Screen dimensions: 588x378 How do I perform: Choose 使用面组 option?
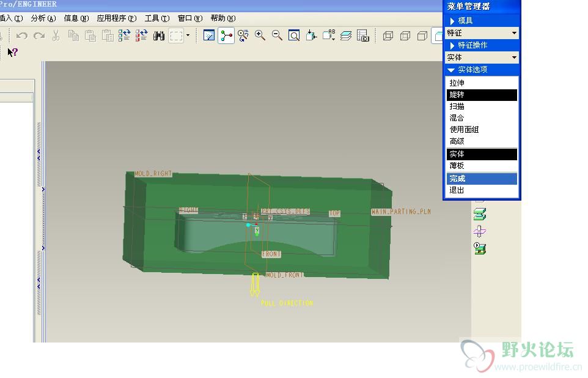[x=482, y=130]
